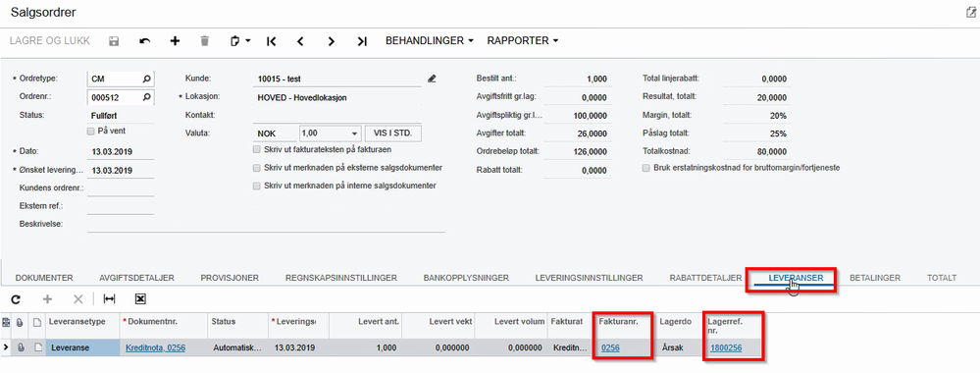Click the row note icon
Image resolution: width=980 pixels, height=373 pixels.
coord(37,347)
